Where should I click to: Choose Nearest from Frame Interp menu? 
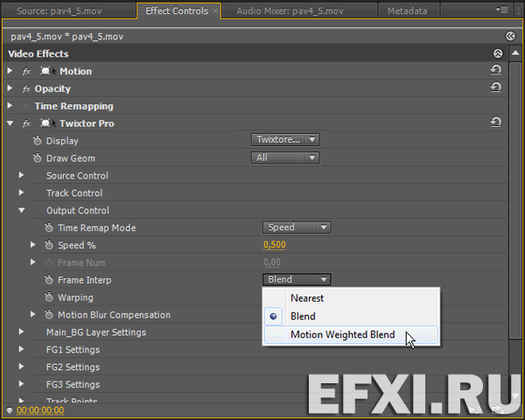[x=351, y=298]
